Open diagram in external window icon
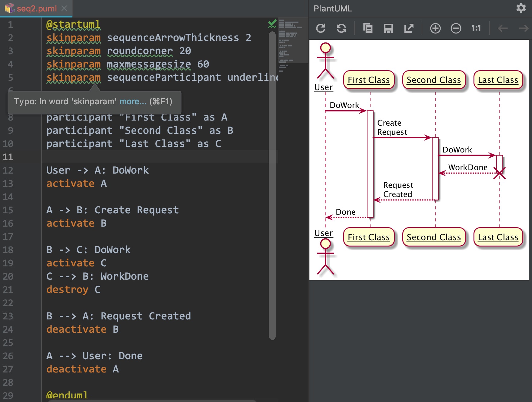 pyautogui.click(x=409, y=28)
